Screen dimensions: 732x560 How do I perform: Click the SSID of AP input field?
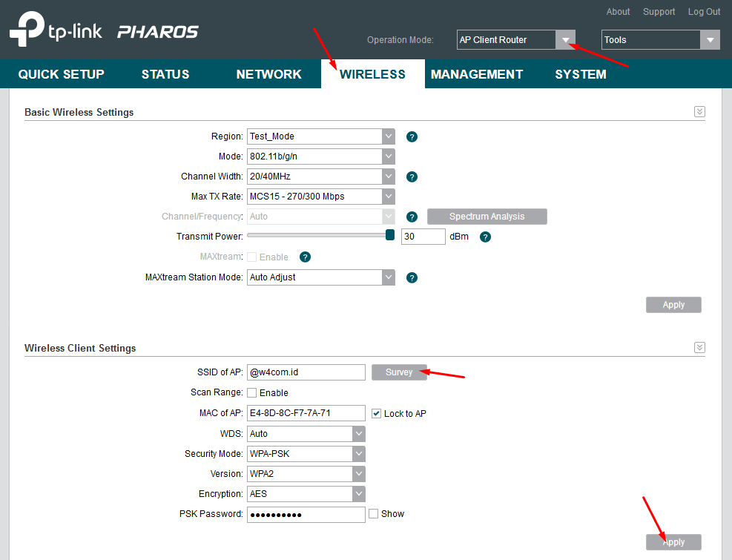click(306, 372)
